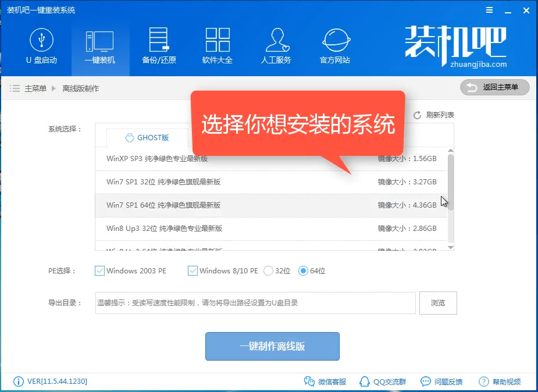Uncheck the Windows 8/10 PE checkbox
The height and width of the screenshot is (392, 538).
click(193, 270)
